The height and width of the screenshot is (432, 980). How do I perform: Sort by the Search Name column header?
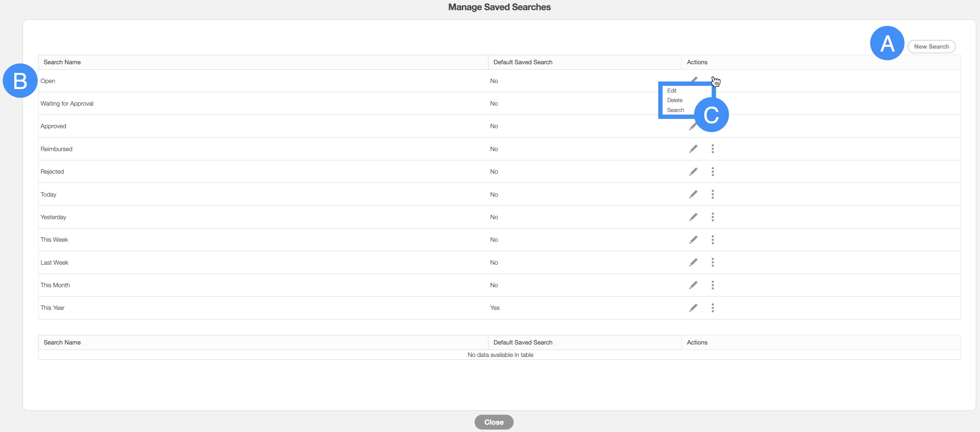point(62,62)
